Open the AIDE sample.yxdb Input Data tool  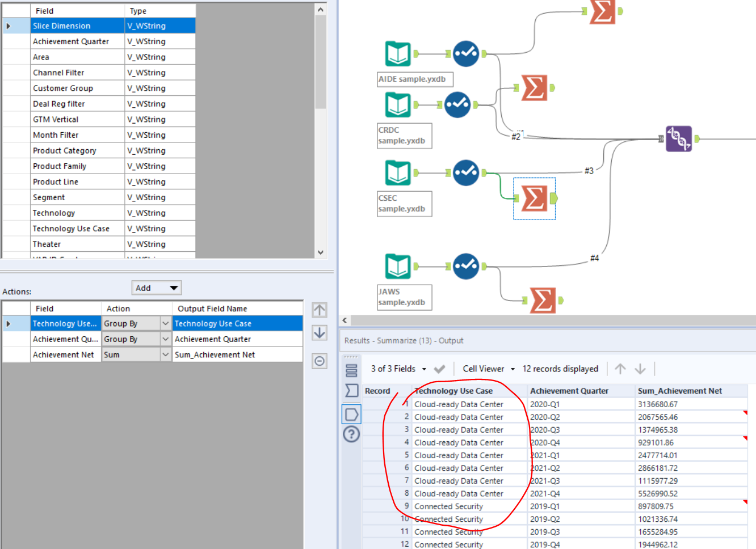tap(397, 53)
